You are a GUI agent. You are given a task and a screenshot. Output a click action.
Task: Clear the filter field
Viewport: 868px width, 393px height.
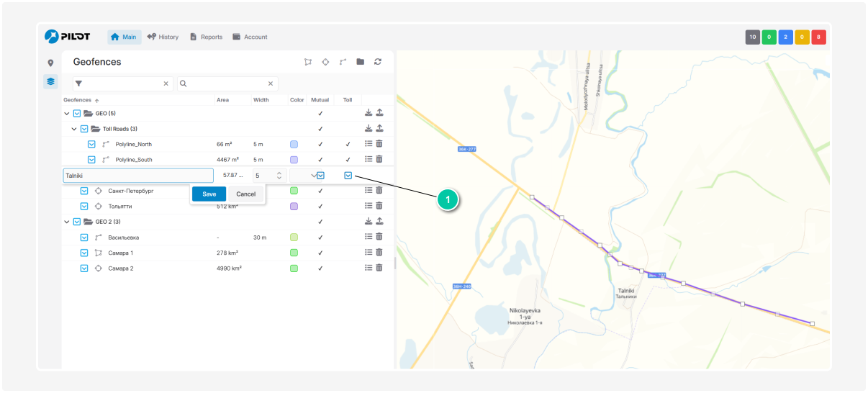tap(166, 83)
